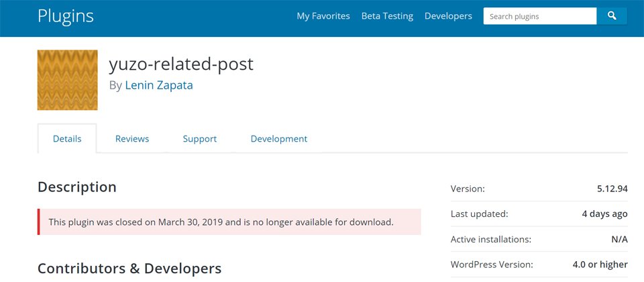Open the Developers header link
Image resolution: width=644 pixels, height=282 pixels.
click(x=448, y=16)
